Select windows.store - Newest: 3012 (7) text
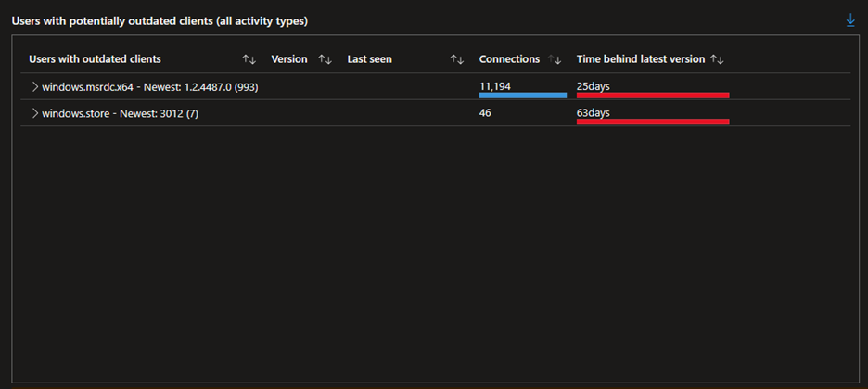 pos(121,113)
